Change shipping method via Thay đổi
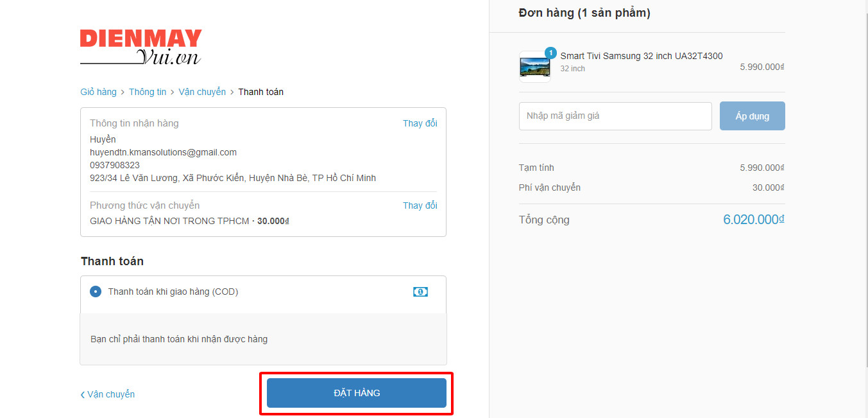The image size is (868, 418). [420, 205]
